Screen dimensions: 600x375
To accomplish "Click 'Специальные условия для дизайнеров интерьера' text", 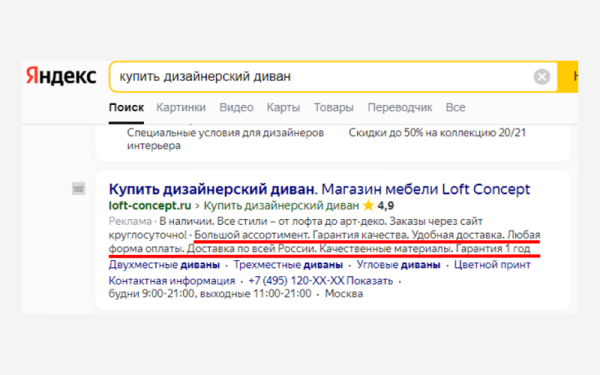I will click(x=225, y=139).
